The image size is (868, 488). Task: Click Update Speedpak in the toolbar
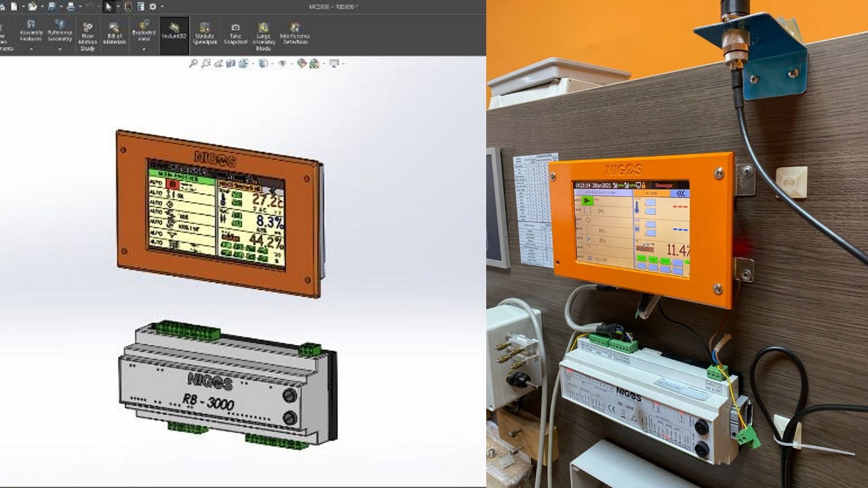pos(204,35)
